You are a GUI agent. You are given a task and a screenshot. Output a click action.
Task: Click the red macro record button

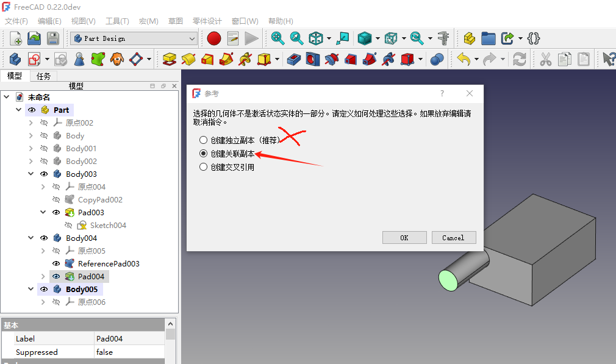click(213, 38)
